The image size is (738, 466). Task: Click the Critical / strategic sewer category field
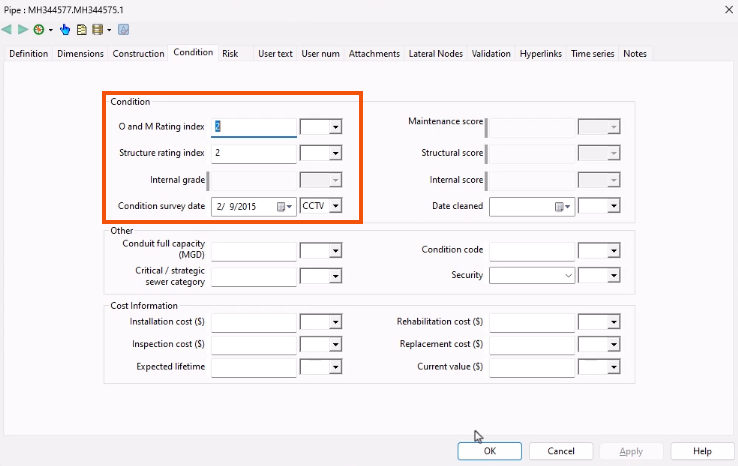254,276
